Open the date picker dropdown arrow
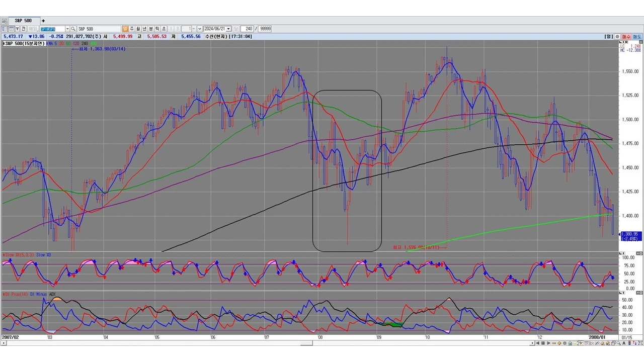 point(229,29)
